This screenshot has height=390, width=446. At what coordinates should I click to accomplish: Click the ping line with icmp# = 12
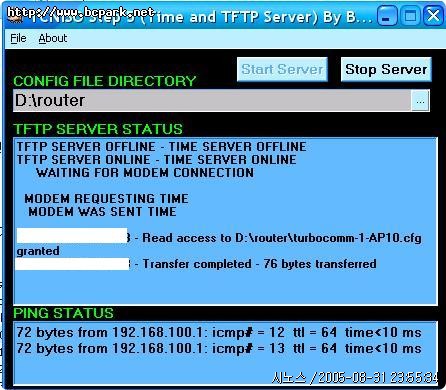click(x=219, y=332)
